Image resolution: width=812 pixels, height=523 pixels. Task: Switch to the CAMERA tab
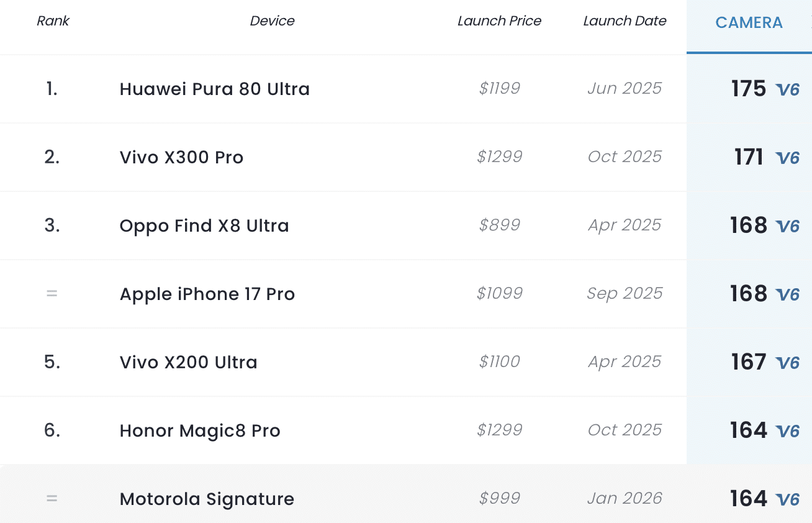[x=749, y=23]
